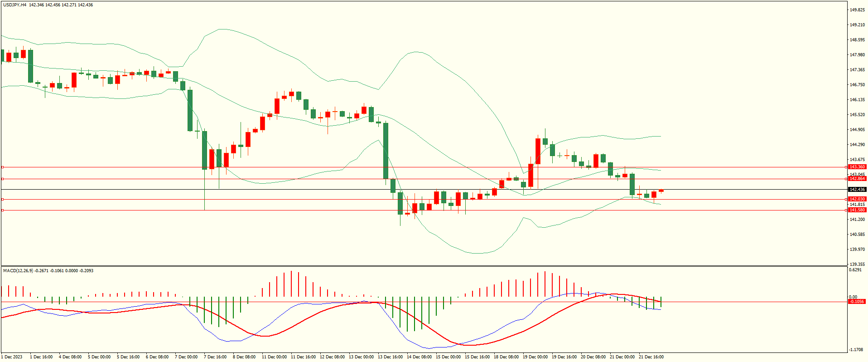Click the 144.290 price scale label
This screenshot has height=362, width=868.
click(x=857, y=145)
